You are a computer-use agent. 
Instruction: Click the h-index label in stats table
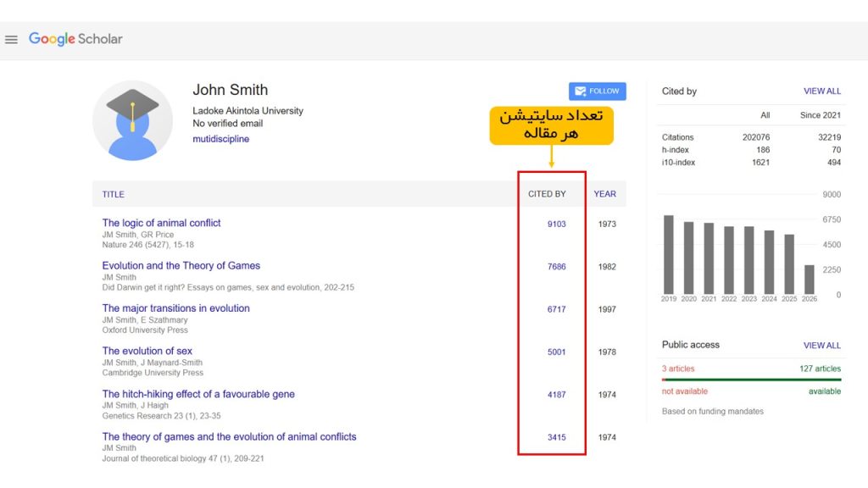(x=676, y=150)
